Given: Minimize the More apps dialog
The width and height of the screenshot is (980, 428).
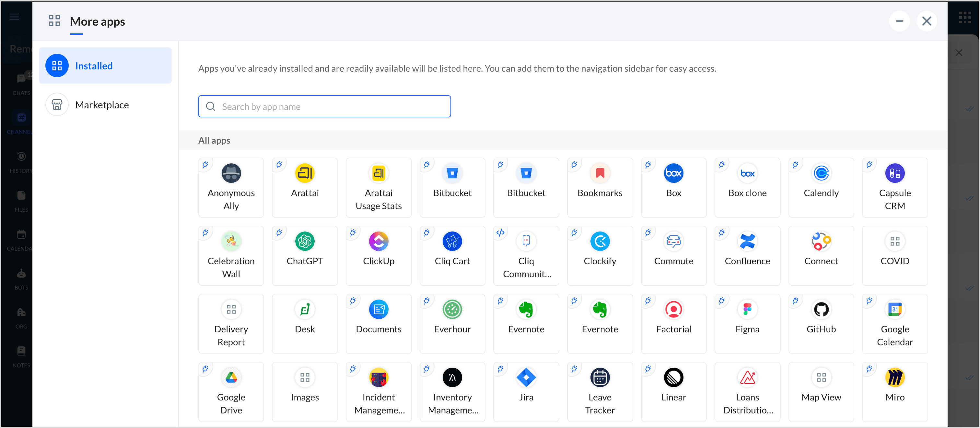Looking at the screenshot, I should click(x=899, y=21).
